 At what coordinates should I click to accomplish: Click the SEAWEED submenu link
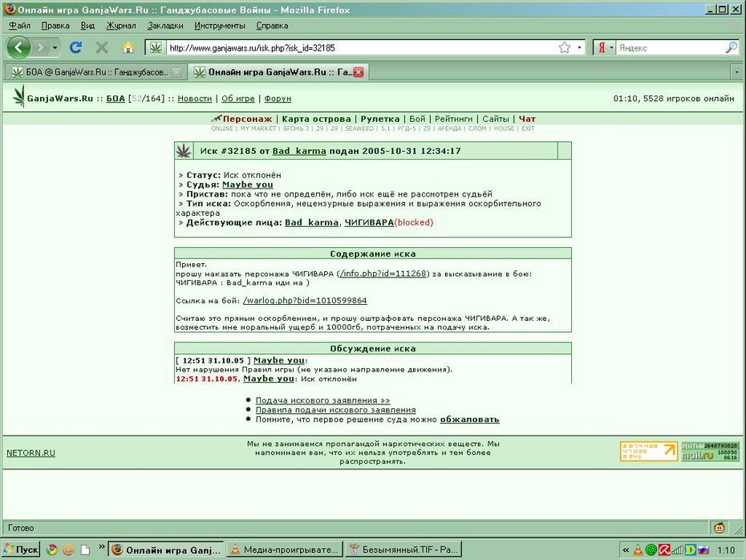(x=359, y=128)
